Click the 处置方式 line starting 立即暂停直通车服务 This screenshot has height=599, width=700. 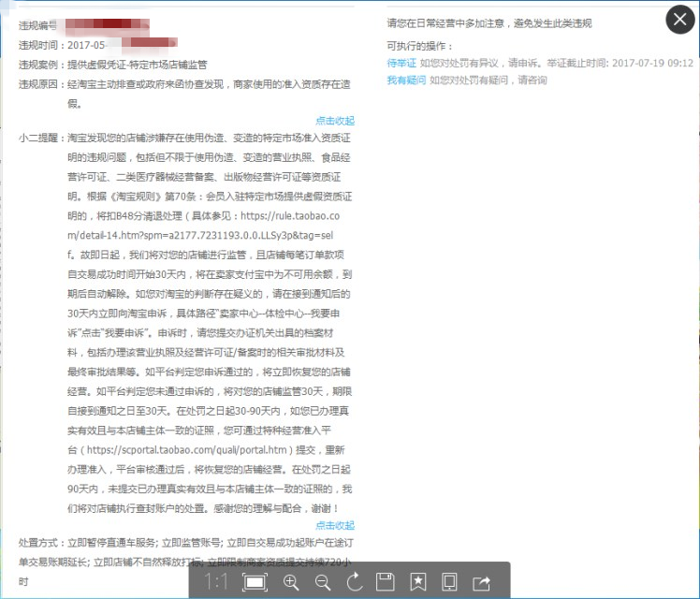click(186, 562)
